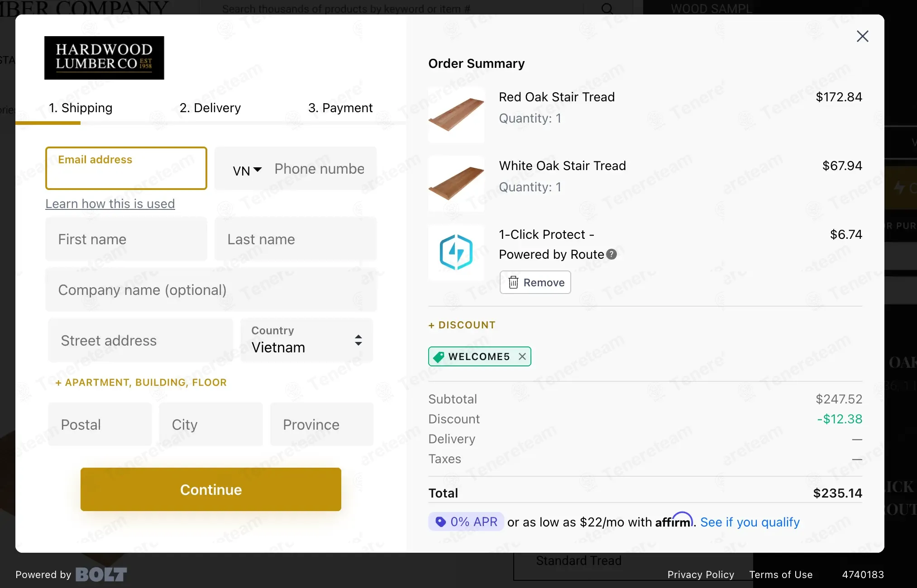917x588 pixels.
Task: Switch to the Delivery step tab
Action: pyautogui.click(x=210, y=108)
